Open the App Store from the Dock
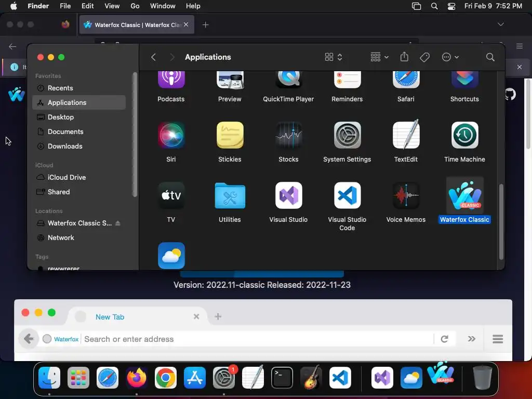 pyautogui.click(x=195, y=378)
